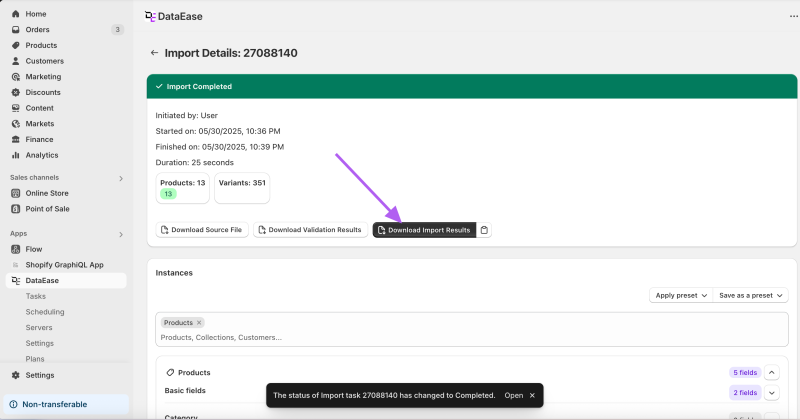Expand the Apps section chevron
The width and height of the screenshot is (800, 420).
point(121,234)
